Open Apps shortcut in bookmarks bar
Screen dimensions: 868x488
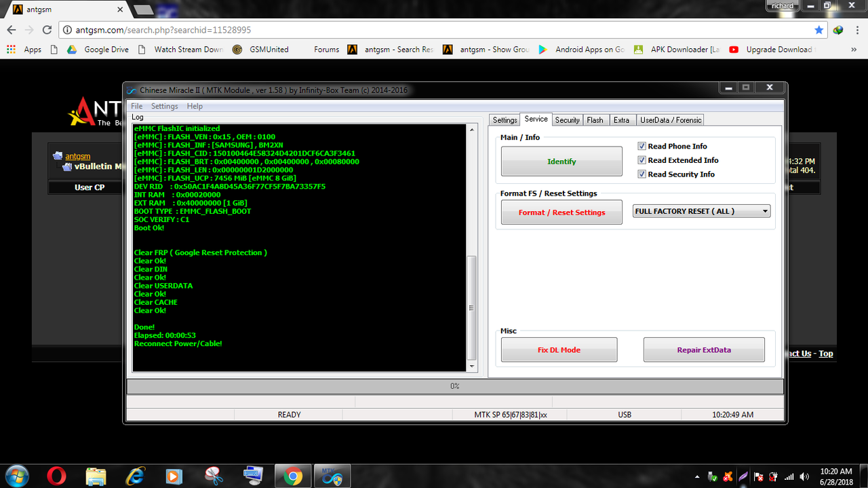24,50
